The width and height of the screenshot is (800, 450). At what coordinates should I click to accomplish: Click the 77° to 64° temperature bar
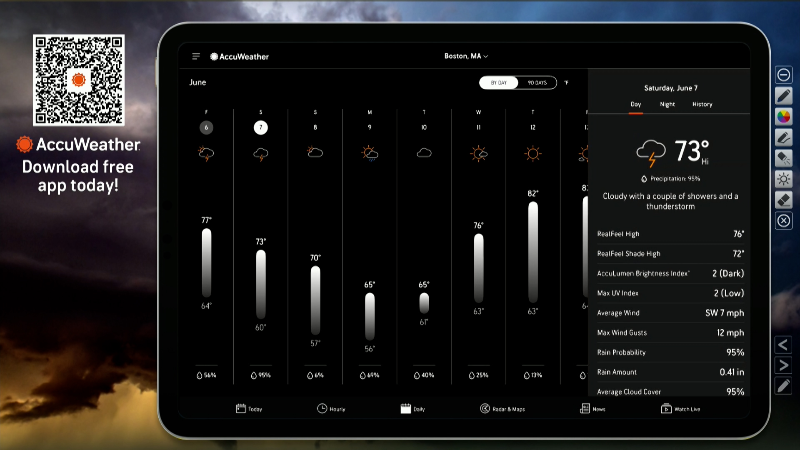(x=206, y=263)
